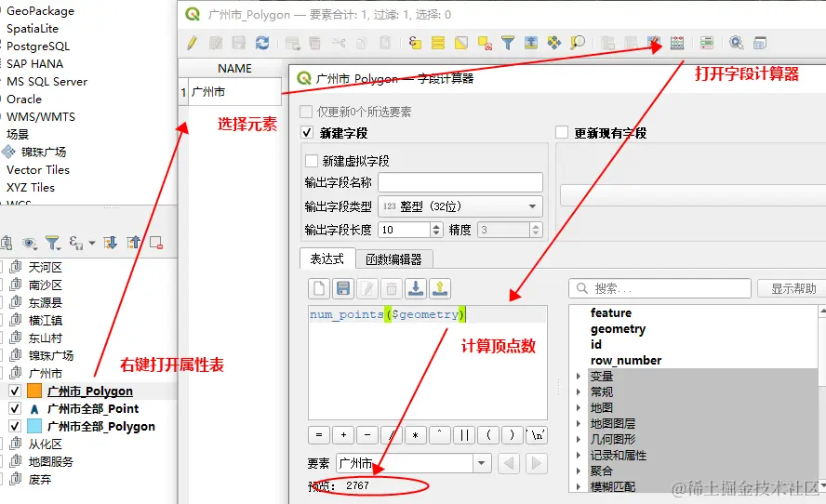
Task: Expand the 变量 function group
Action: [579, 376]
